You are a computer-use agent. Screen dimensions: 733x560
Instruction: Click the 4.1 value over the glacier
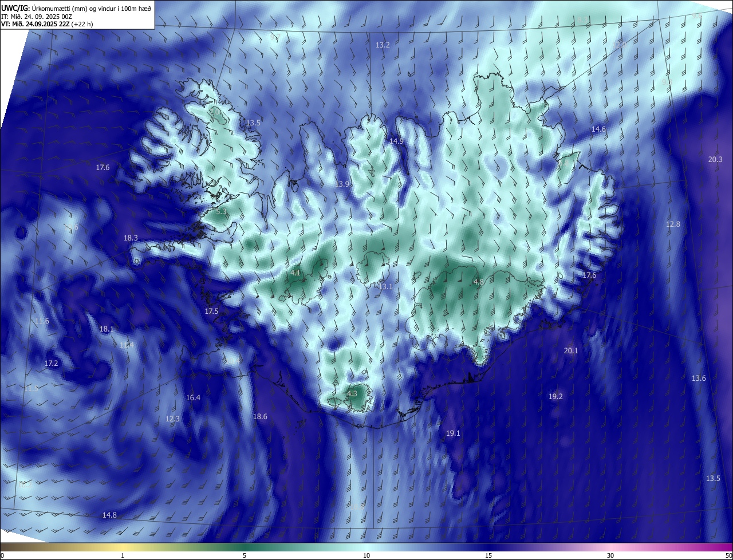[x=295, y=273]
